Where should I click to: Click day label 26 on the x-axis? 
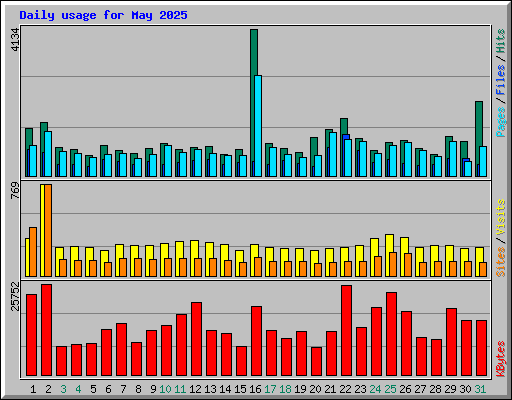405,389
